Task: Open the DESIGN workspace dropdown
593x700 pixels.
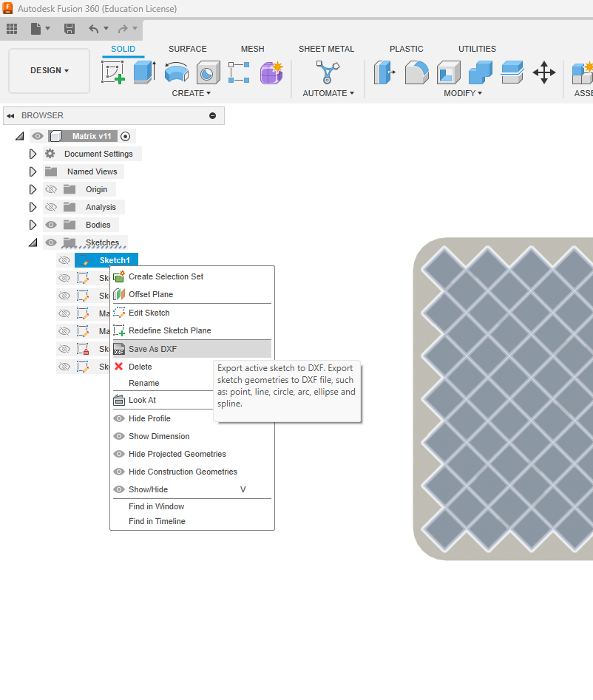Action: pos(49,71)
